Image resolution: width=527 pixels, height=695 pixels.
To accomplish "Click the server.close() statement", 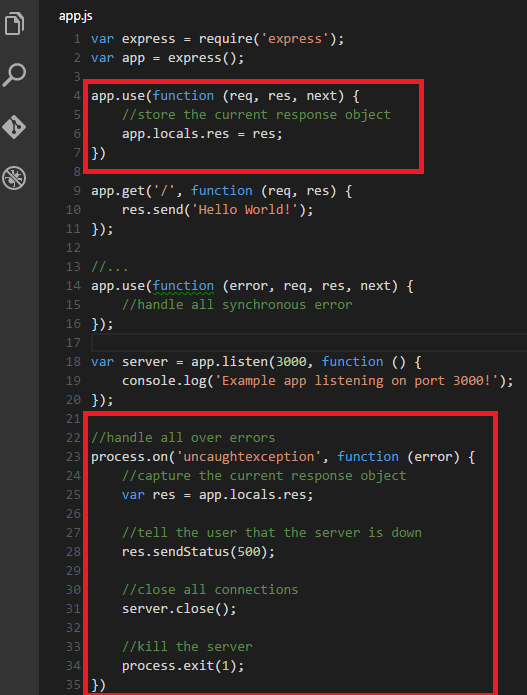I will [179, 609].
